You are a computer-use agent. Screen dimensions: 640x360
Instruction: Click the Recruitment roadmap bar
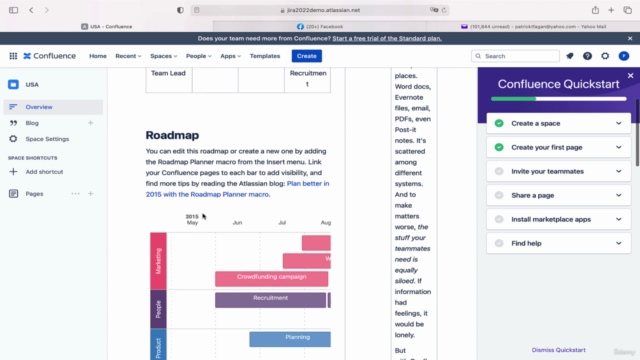tap(270, 300)
